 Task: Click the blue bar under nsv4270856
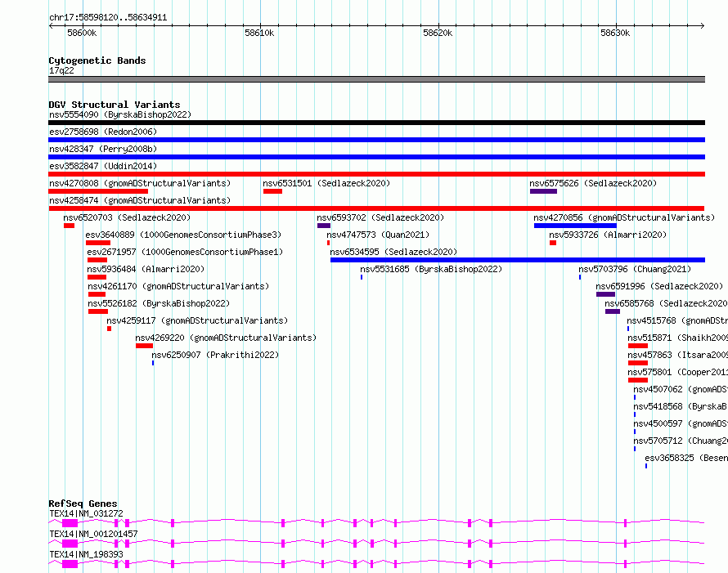click(575, 226)
